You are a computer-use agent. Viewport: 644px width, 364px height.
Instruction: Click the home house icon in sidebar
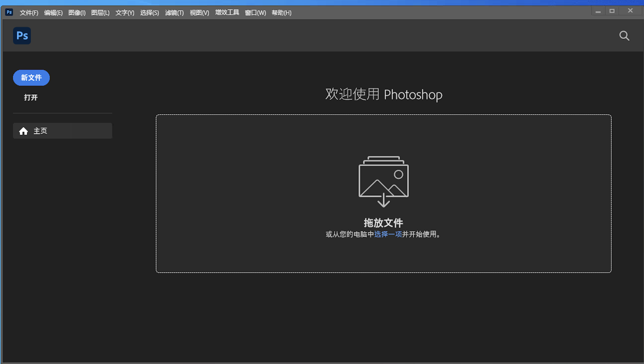tap(23, 131)
